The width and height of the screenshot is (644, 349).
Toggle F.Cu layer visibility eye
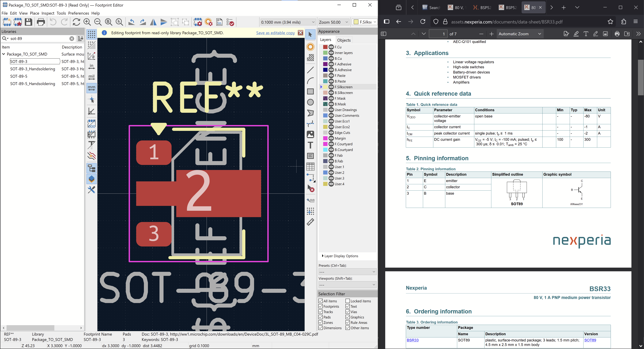pos(331,47)
